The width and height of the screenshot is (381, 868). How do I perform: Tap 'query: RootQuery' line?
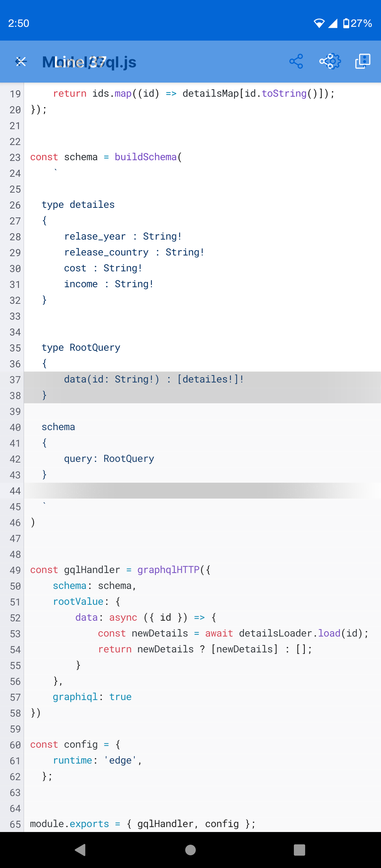point(109,459)
